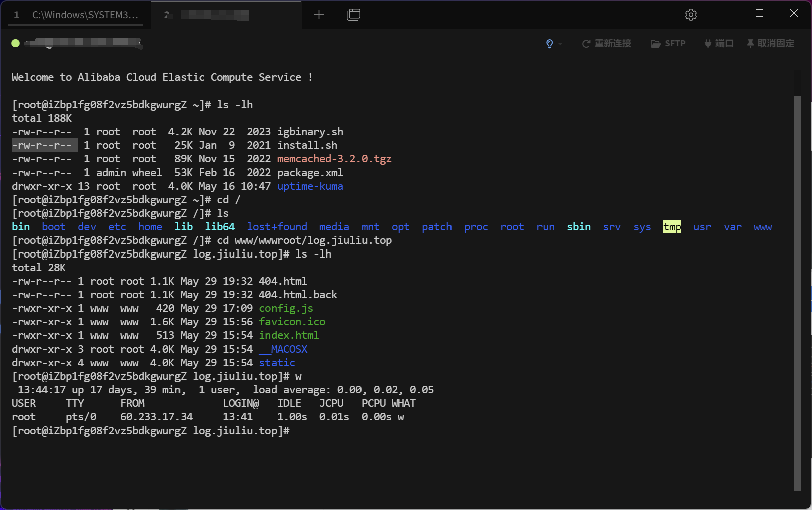Viewport: 812px width, 510px height.
Task: Click the sbin directory name
Action: [579, 227]
